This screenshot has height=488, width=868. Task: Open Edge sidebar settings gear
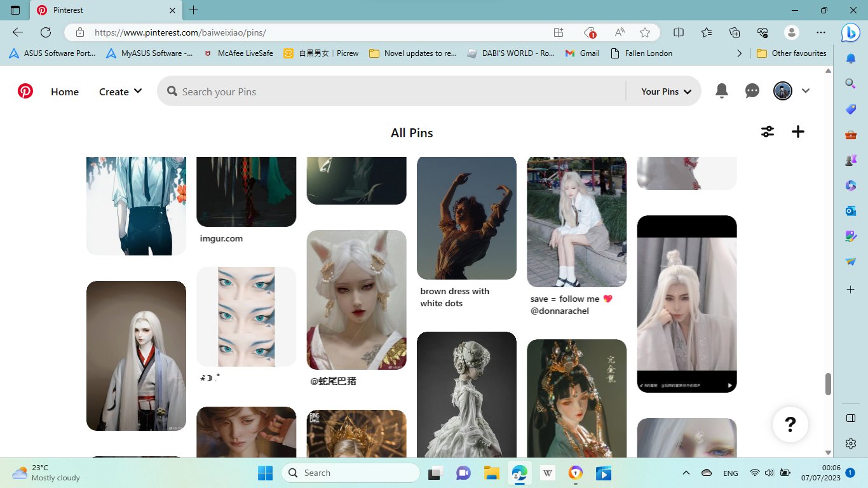pos(851,444)
